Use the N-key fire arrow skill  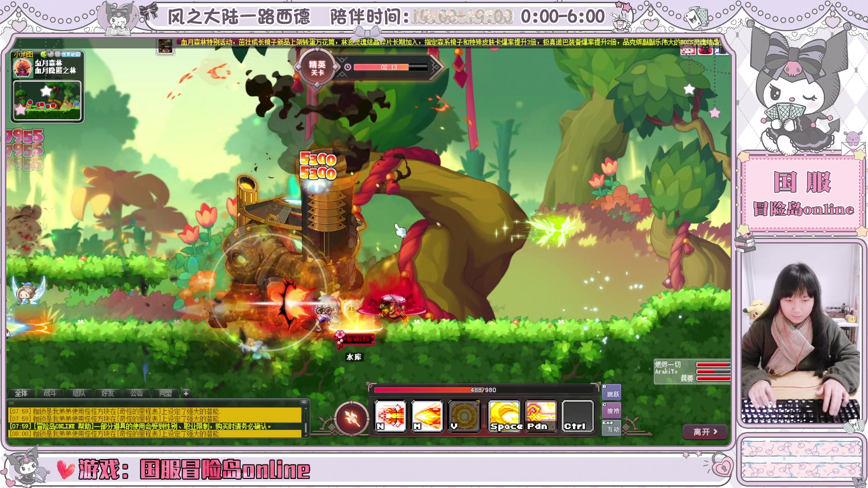point(391,416)
